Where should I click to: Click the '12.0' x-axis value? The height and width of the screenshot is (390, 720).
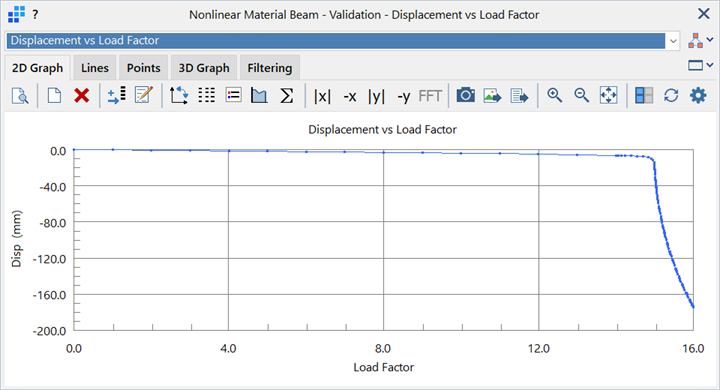click(538, 349)
